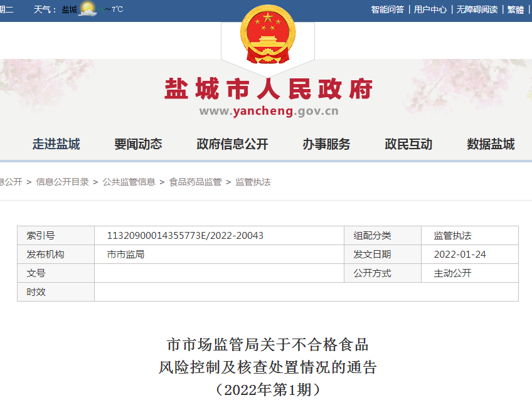Click the index number 11320900014355773E/2022-20043
This screenshot has width=532, height=405.
point(185,236)
